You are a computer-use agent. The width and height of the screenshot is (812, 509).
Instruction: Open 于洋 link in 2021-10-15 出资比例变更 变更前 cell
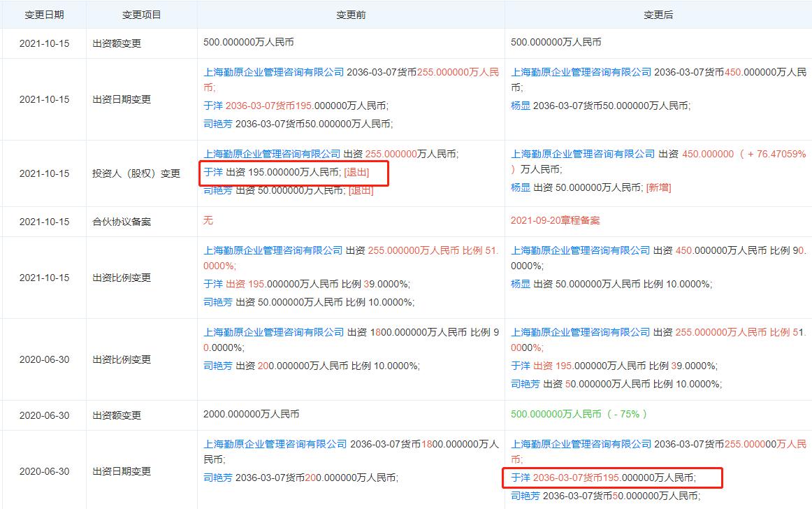[x=213, y=284]
